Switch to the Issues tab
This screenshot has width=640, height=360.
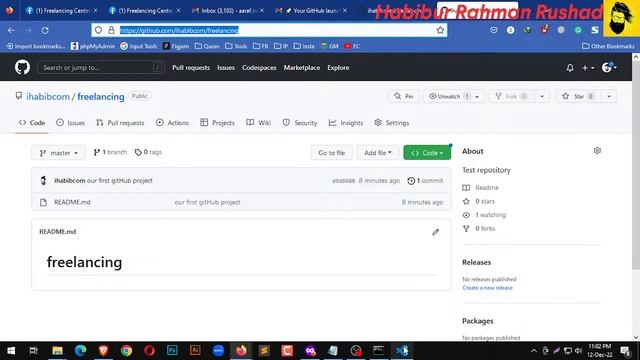(x=71, y=123)
